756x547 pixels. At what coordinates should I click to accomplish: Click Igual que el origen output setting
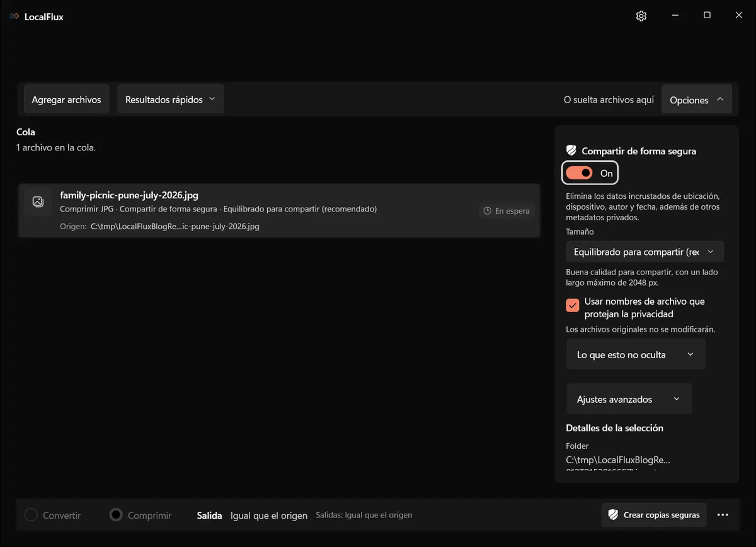coord(269,516)
